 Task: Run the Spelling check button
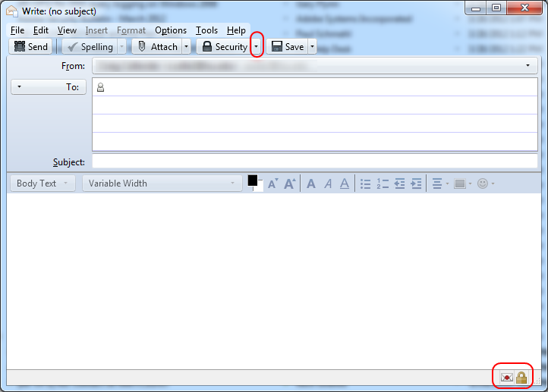[90, 46]
